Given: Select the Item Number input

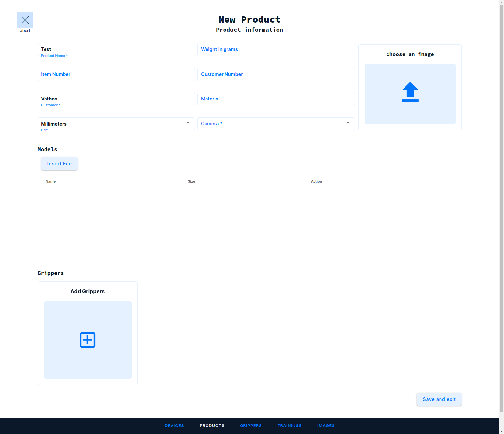Looking at the screenshot, I should pos(116,74).
